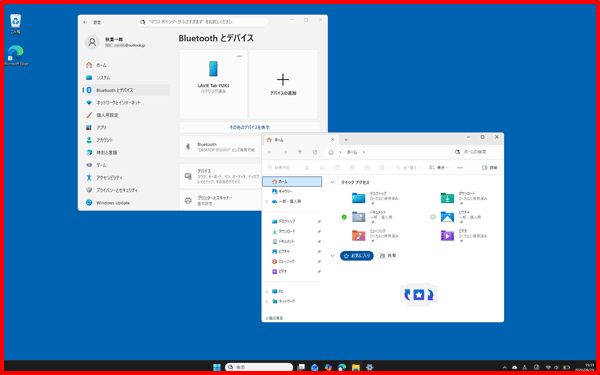Select ピクチャ in Explorer navigation pane
The width and height of the screenshot is (600, 375).
292,252
